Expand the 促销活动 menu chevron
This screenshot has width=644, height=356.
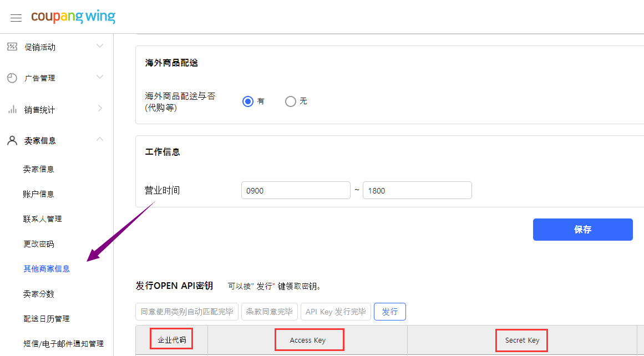(100, 45)
